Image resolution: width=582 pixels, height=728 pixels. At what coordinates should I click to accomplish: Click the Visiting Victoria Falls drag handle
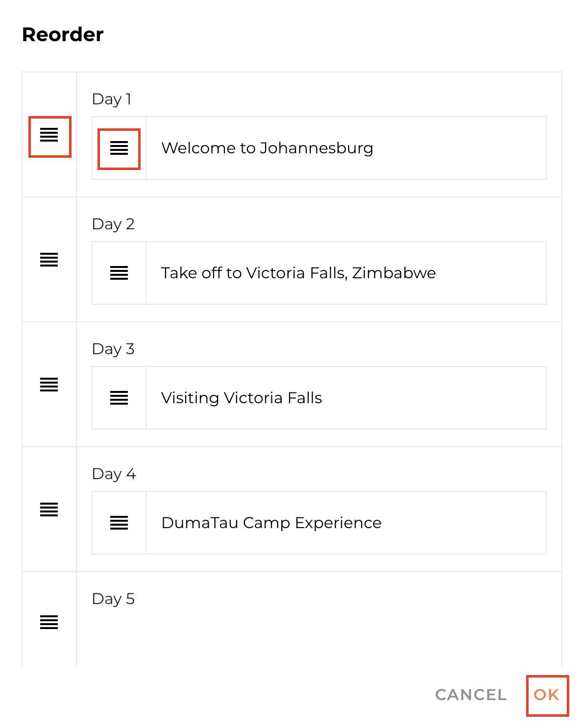[119, 398]
